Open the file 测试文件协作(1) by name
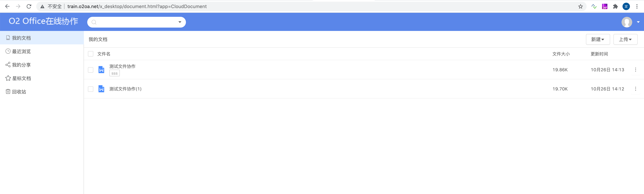The width and height of the screenshot is (644, 194). (x=125, y=89)
